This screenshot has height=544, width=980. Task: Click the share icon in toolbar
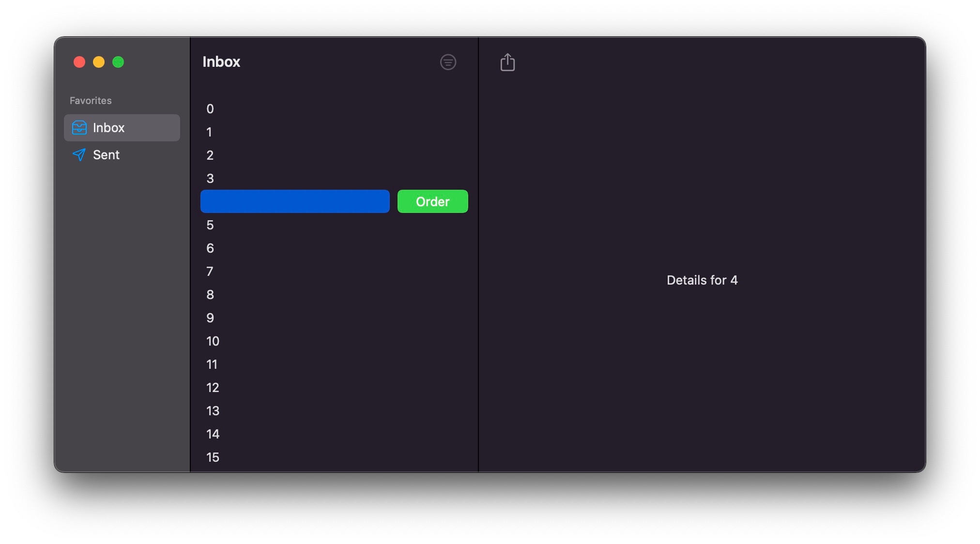pos(507,62)
